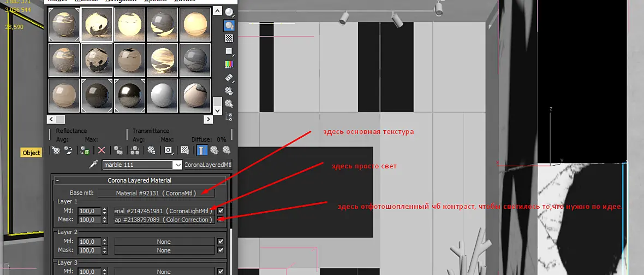
Task: Select the white sphere sample slot
Action: (163, 96)
